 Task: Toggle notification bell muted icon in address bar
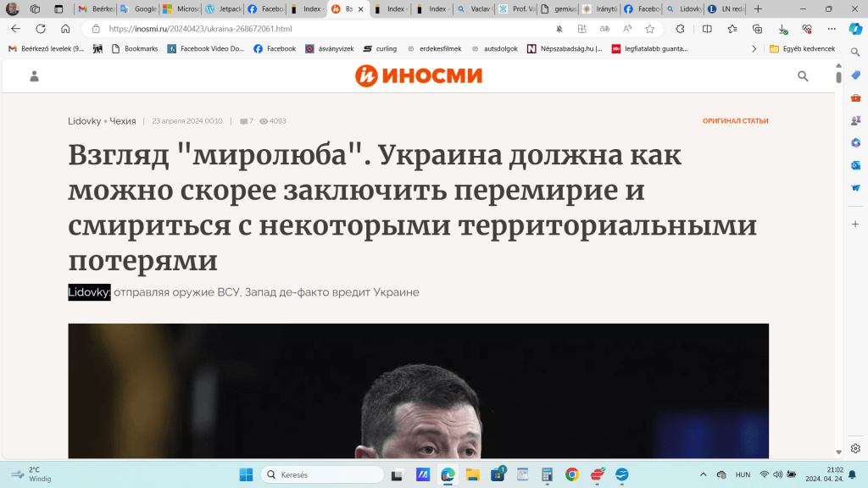[559, 29]
